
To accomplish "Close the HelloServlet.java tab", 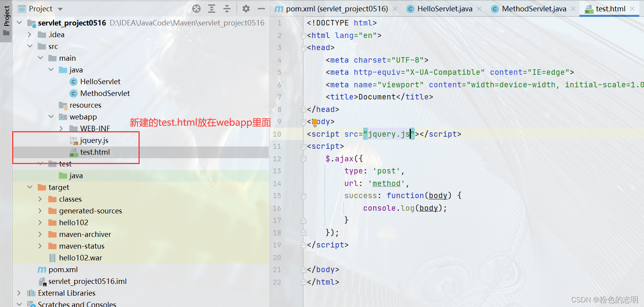I will 479,9.
